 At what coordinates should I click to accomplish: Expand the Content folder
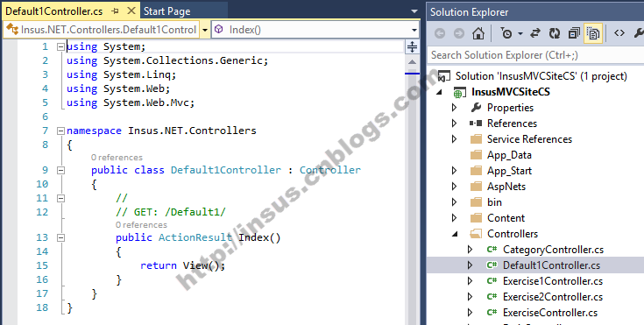[454, 218]
